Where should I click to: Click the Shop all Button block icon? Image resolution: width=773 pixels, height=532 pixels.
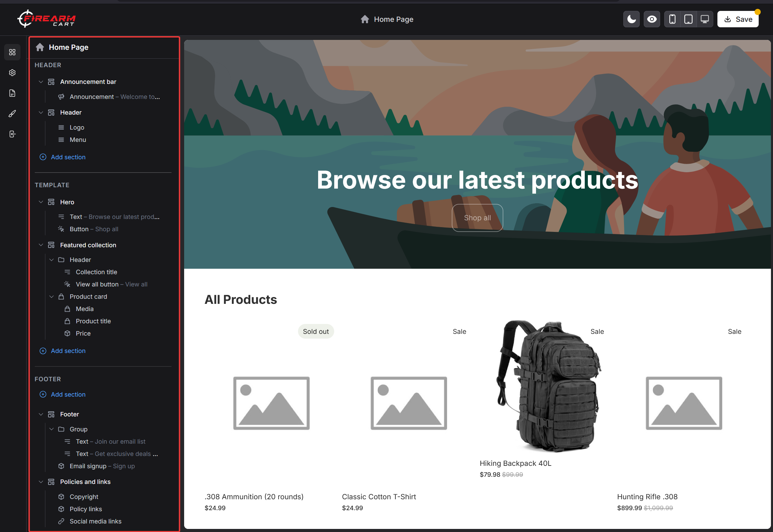(61, 229)
